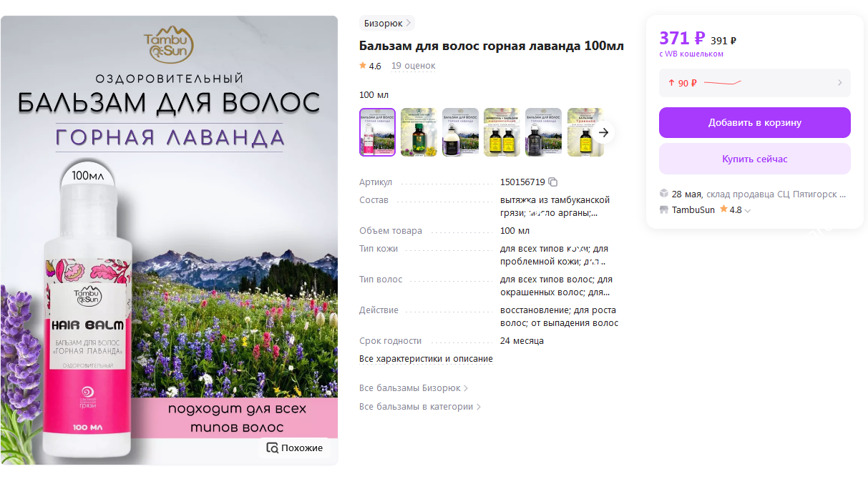The width and height of the screenshot is (868, 479).
Task: Click the delivery box icon near 28 мая
Action: (x=664, y=194)
